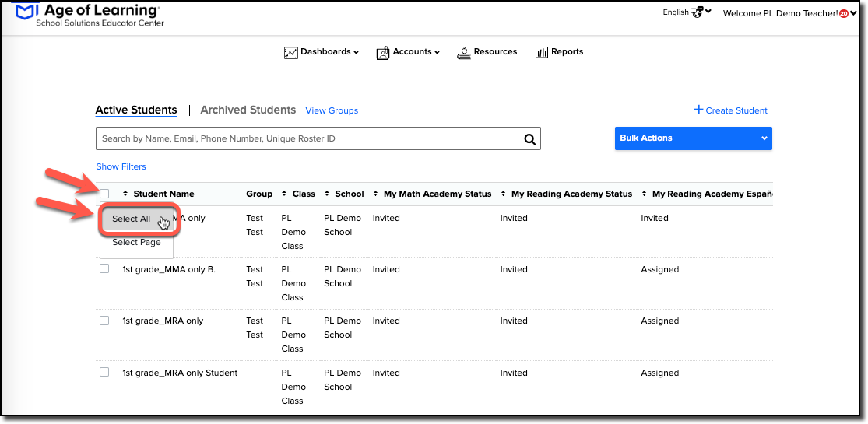This screenshot has width=868, height=424.
Task: Sort the School column
Action: pyautogui.click(x=327, y=194)
